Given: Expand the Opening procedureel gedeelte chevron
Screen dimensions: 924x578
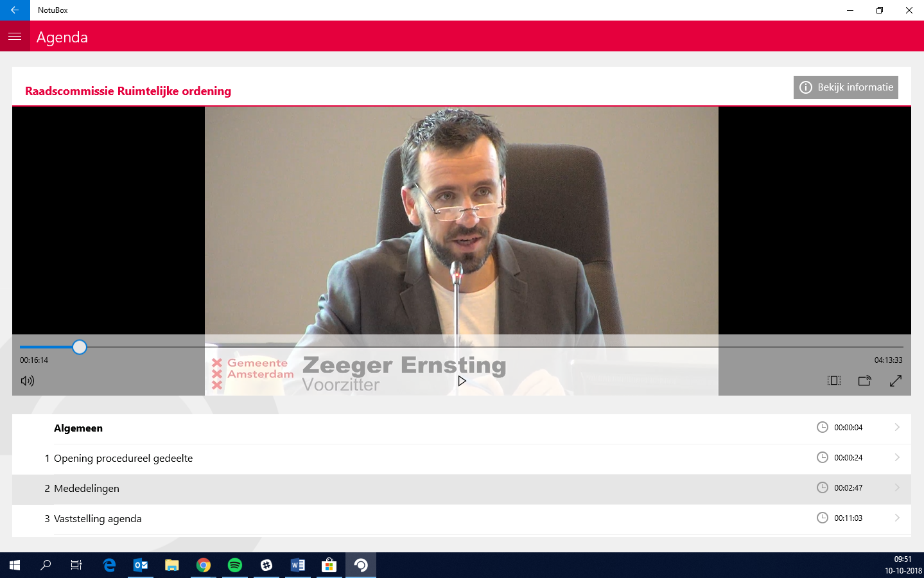Looking at the screenshot, I should tap(897, 458).
